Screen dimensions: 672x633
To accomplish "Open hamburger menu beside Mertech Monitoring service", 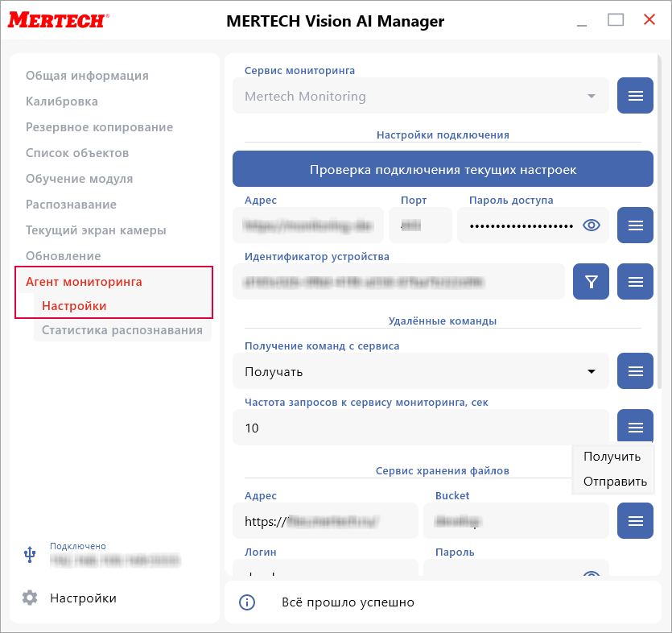I will (x=635, y=96).
